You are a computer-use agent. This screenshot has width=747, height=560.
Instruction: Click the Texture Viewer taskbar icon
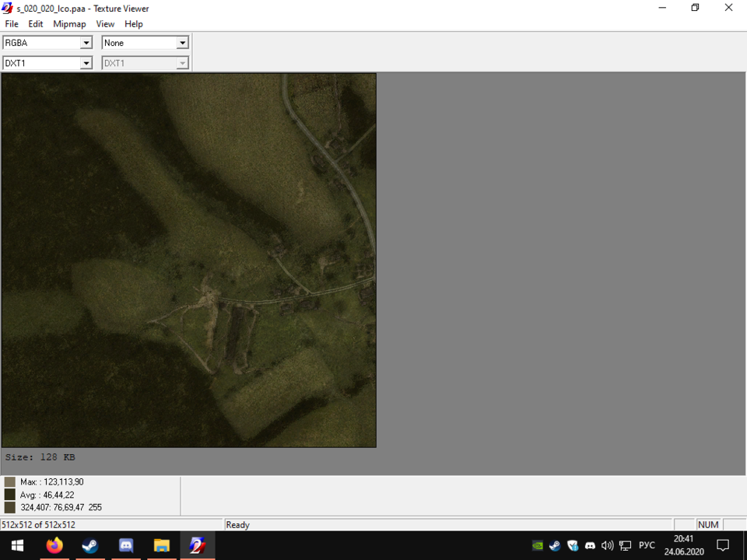[197, 545]
